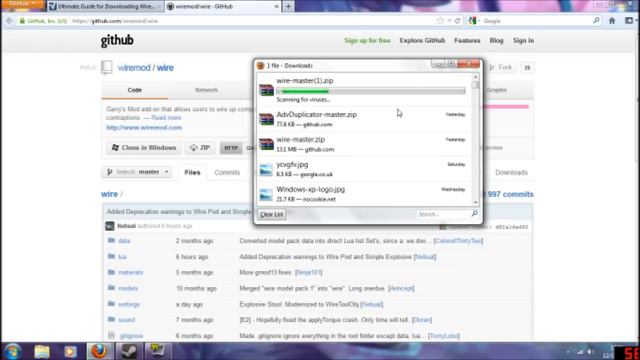The image size is (640, 360).
Task: Select the Network tab of the repository
Action: (x=206, y=90)
